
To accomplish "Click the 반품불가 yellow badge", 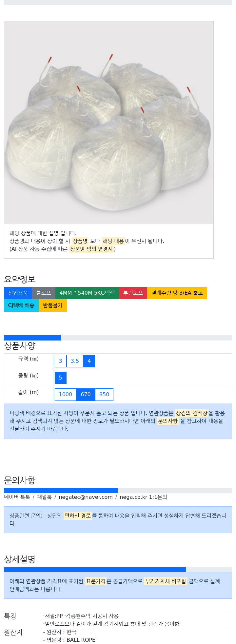I will pos(53,305).
